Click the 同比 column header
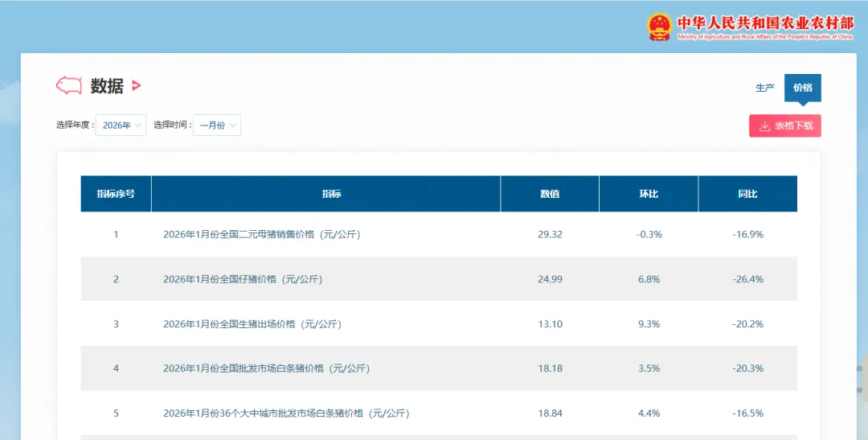 [x=748, y=194]
